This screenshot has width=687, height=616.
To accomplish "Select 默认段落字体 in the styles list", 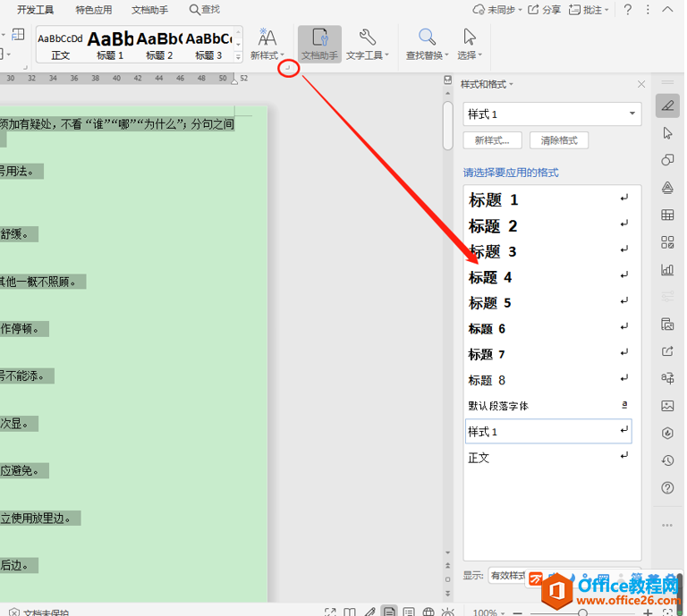I will click(548, 406).
